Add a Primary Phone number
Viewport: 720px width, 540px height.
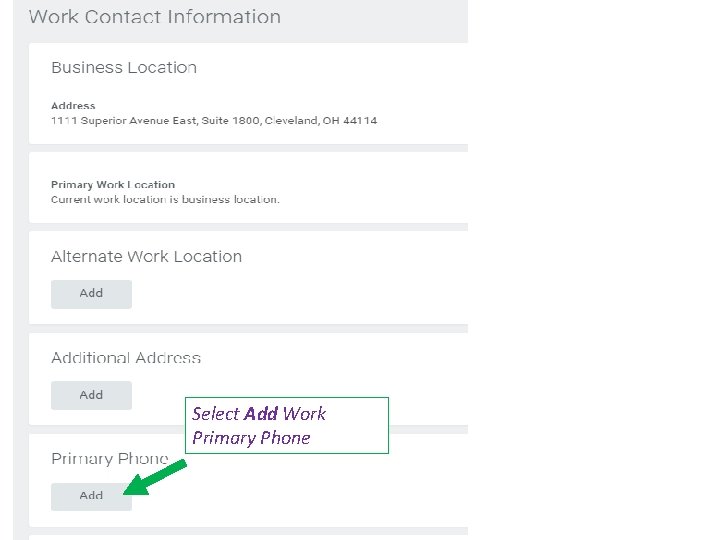coord(91,496)
